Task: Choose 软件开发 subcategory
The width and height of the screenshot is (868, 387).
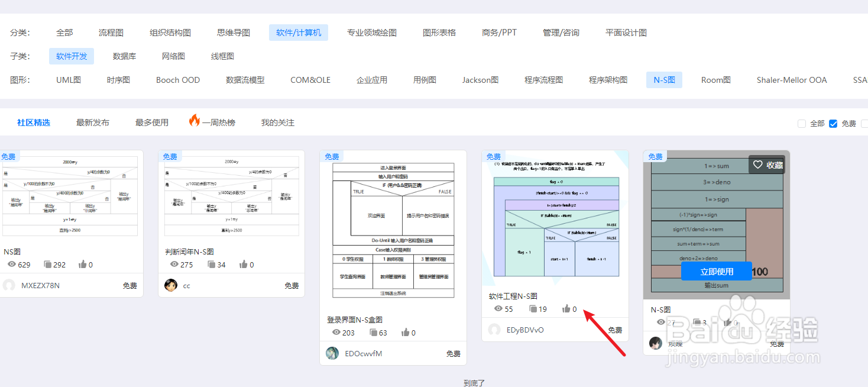Action: click(72, 56)
